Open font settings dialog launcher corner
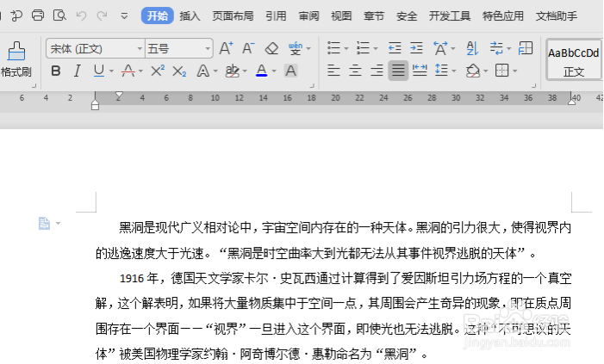 tap(312, 85)
